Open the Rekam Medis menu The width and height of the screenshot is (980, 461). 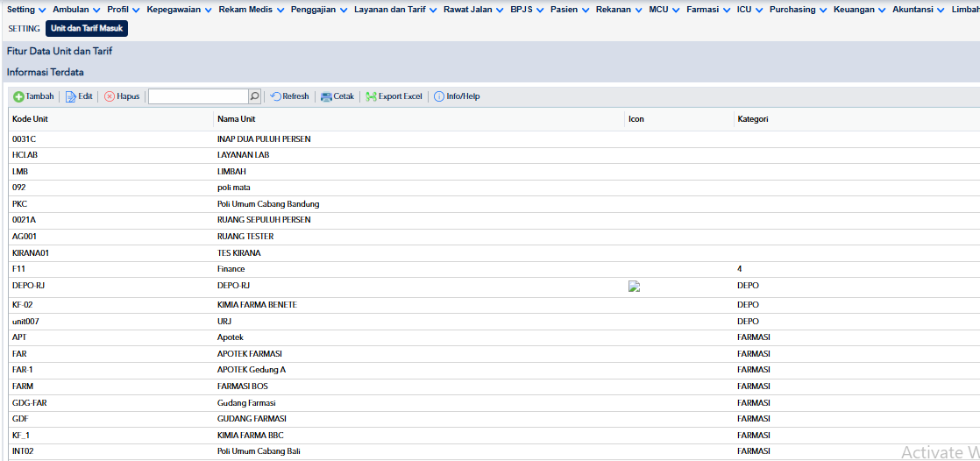coord(252,10)
